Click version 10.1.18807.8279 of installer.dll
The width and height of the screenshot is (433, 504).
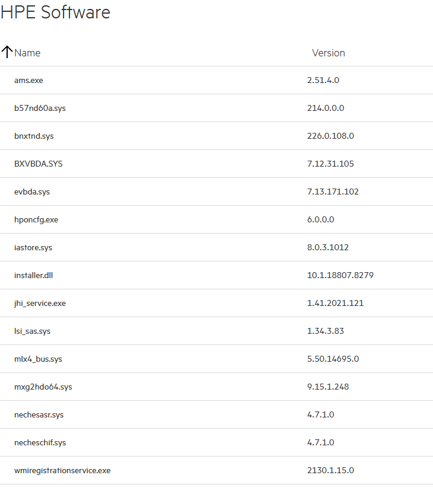340,275
